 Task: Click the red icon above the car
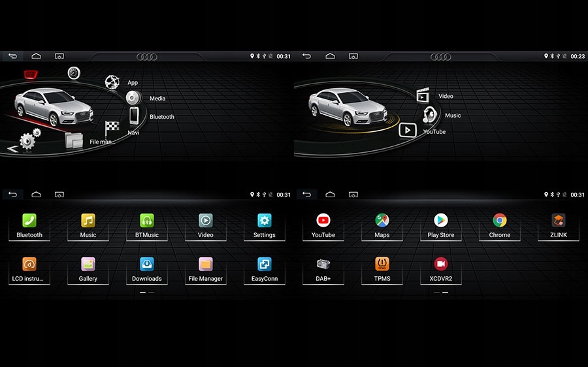coord(31,74)
